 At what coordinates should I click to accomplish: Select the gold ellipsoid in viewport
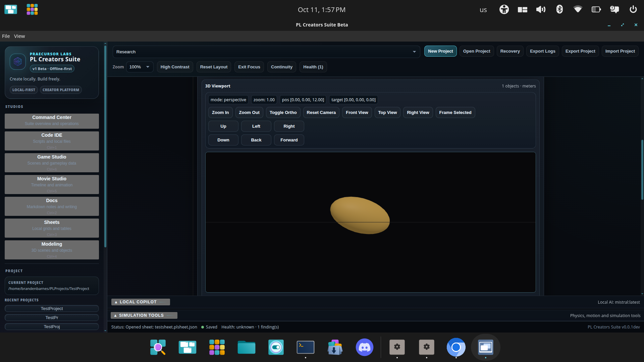coord(360,215)
